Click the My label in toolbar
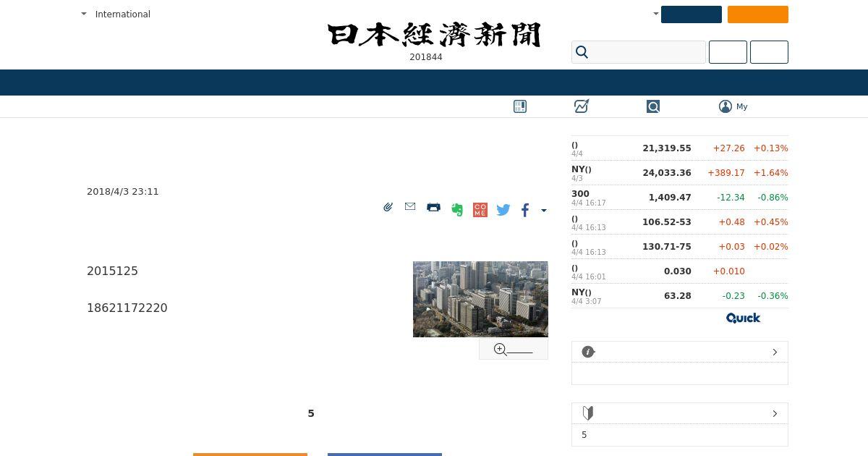Viewport: 868px width, 456px height. (742, 106)
